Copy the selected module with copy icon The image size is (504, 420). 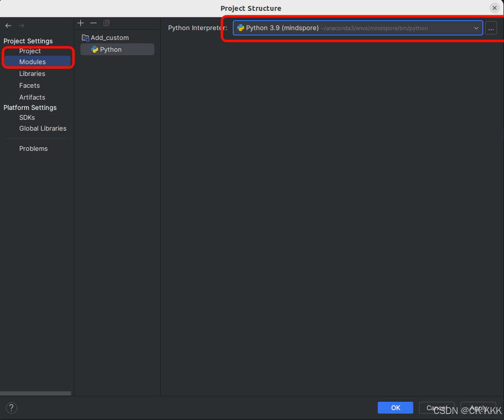[x=107, y=23]
